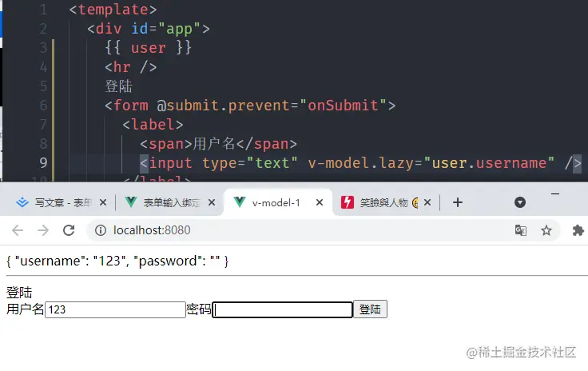Open the translate page icon
This screenshot has height=371, width=588.
[521, 230]
